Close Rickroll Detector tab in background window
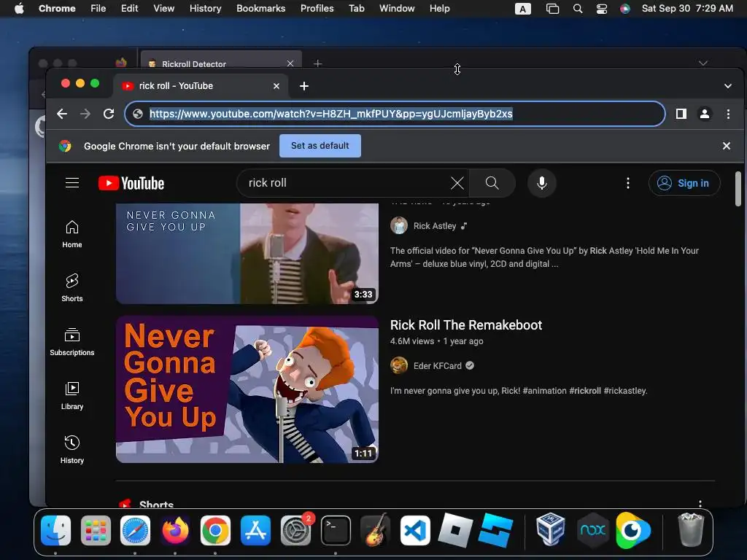 pyautogui.click(x=290, y=63)
